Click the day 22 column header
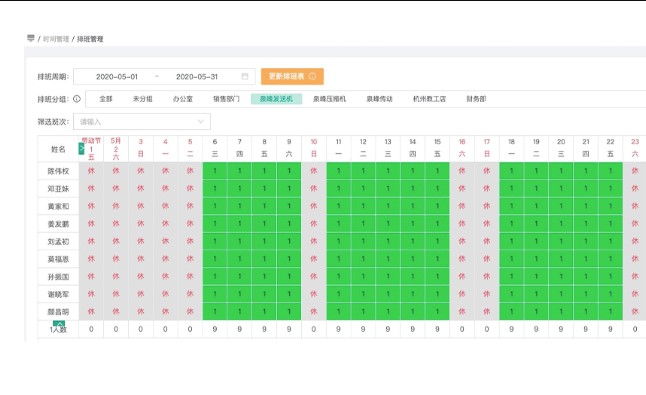The width and height of the screenshot is (646, 395). [x=610, y=149]
